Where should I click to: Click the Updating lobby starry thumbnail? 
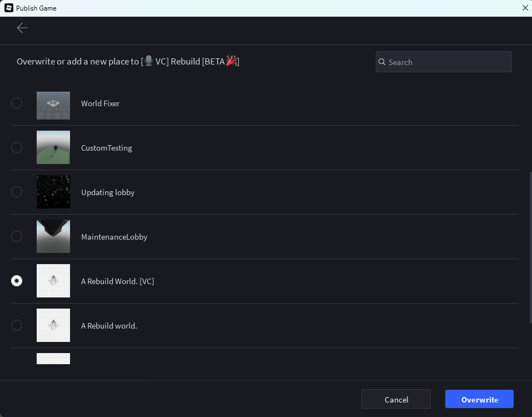click(x=53, y=192)
